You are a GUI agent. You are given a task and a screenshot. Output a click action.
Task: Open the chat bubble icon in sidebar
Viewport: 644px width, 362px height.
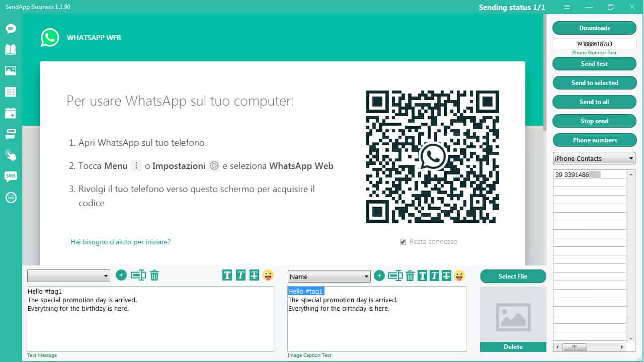11,29
